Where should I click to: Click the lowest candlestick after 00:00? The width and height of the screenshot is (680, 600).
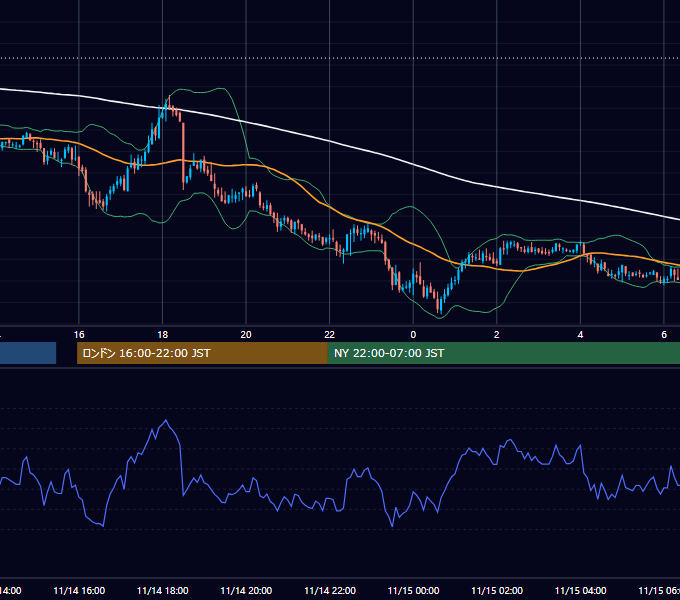(441, 304)
